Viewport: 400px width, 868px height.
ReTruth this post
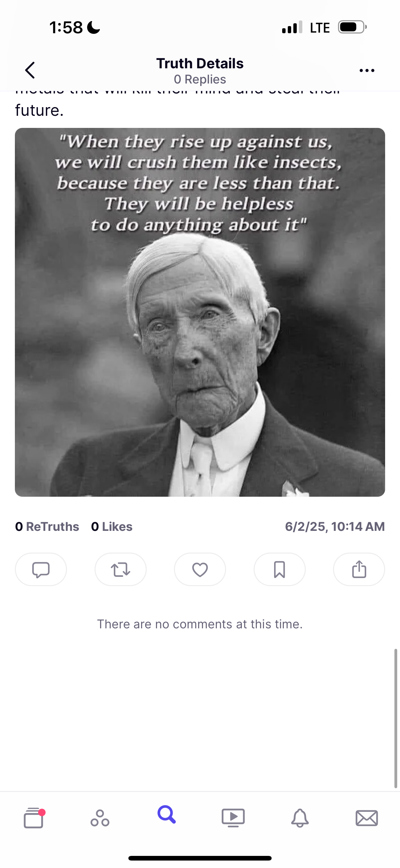[x=121, y=569]
